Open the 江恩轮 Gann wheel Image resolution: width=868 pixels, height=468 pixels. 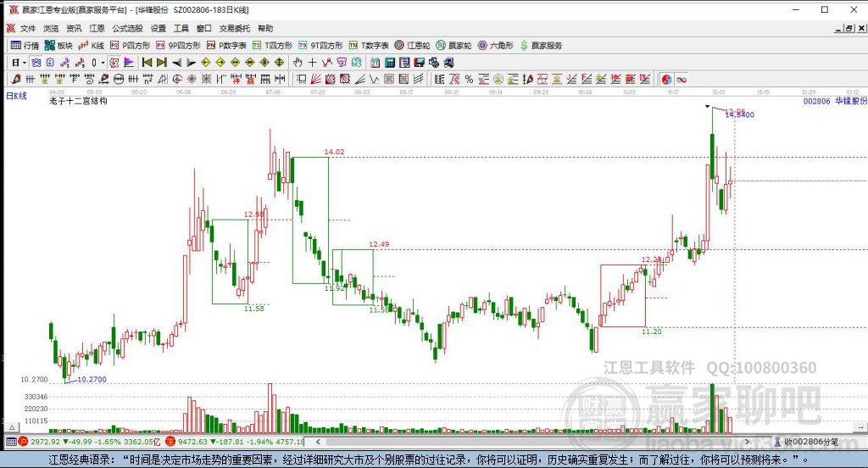pos(412,46)
